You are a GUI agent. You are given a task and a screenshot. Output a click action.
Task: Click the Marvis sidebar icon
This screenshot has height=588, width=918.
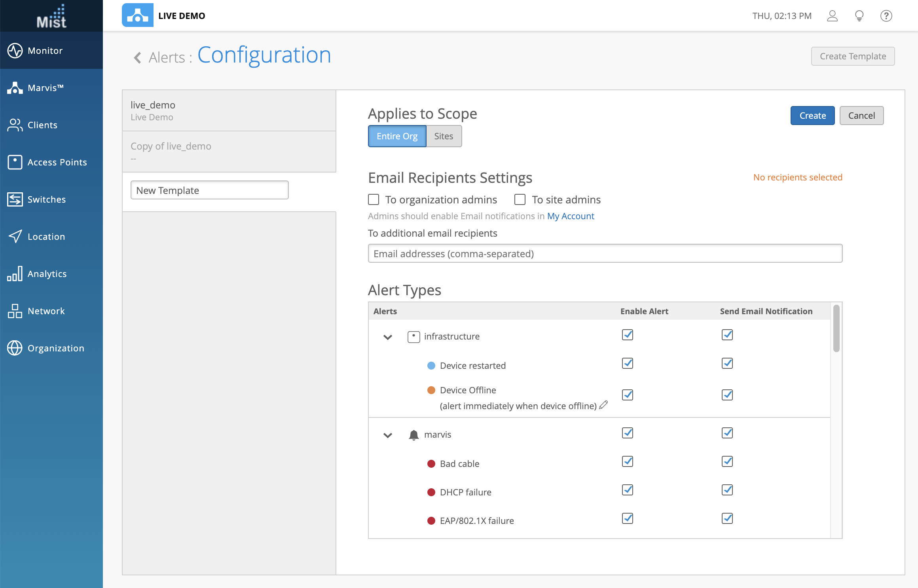15,88
